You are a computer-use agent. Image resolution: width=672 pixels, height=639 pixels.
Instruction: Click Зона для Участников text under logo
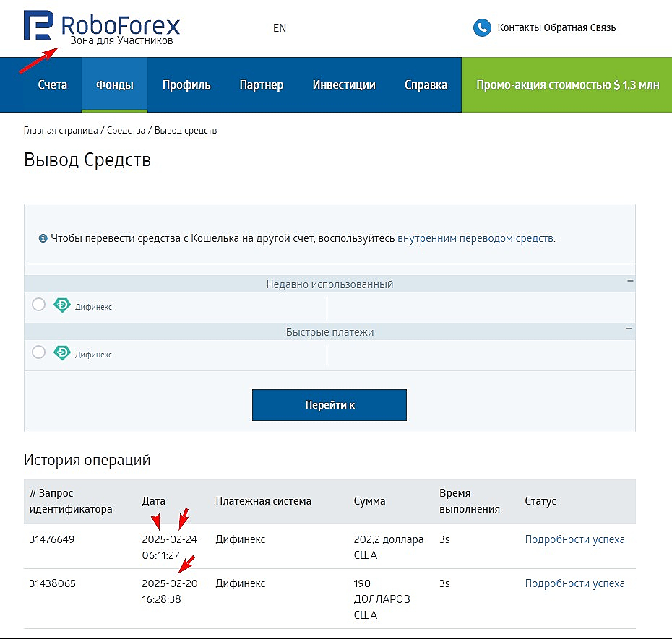pyautogui.click(x=121, y=40)
